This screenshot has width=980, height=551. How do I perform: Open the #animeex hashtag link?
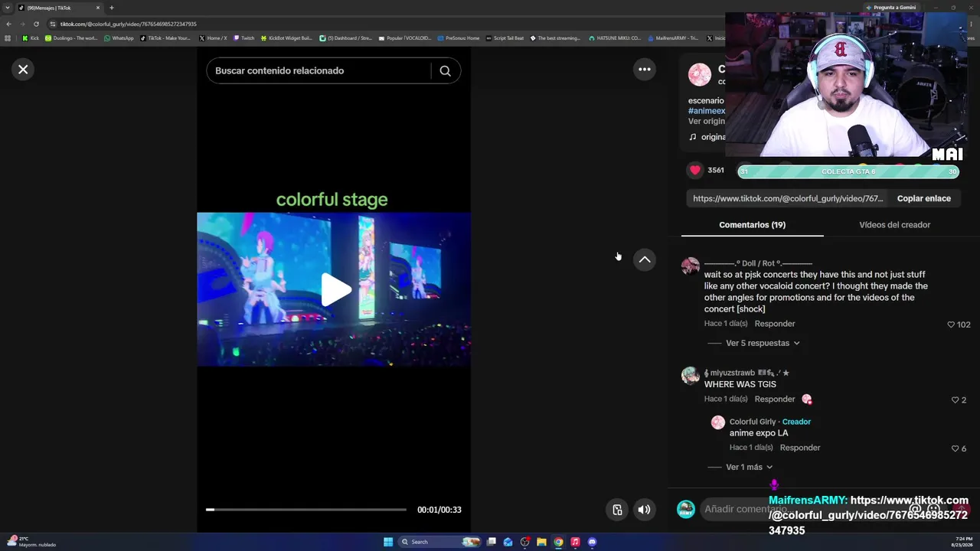(x=707, y=111)
